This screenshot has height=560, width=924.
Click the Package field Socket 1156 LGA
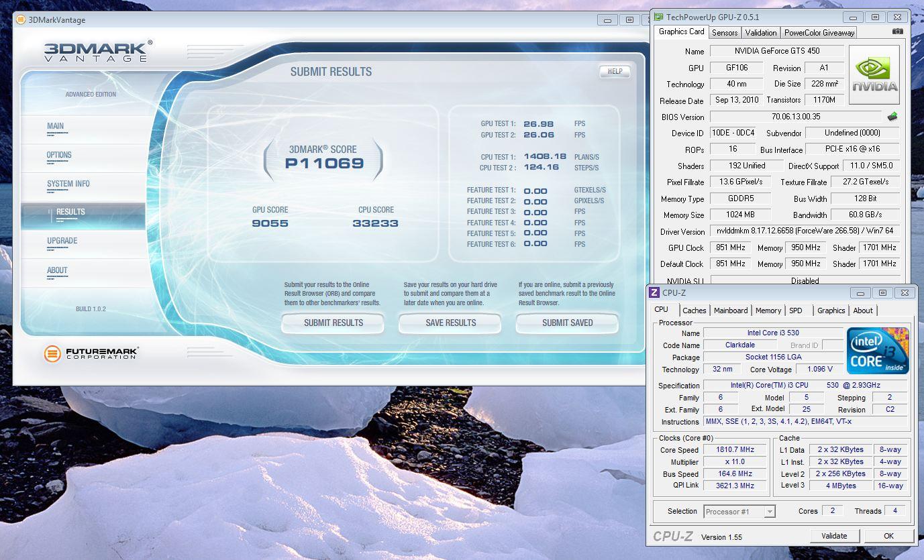773,357
